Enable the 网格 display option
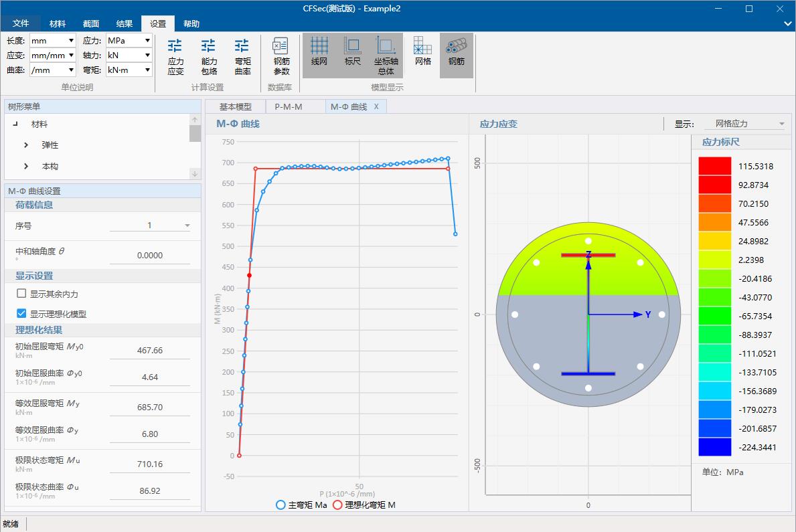 tap(424, 55)
